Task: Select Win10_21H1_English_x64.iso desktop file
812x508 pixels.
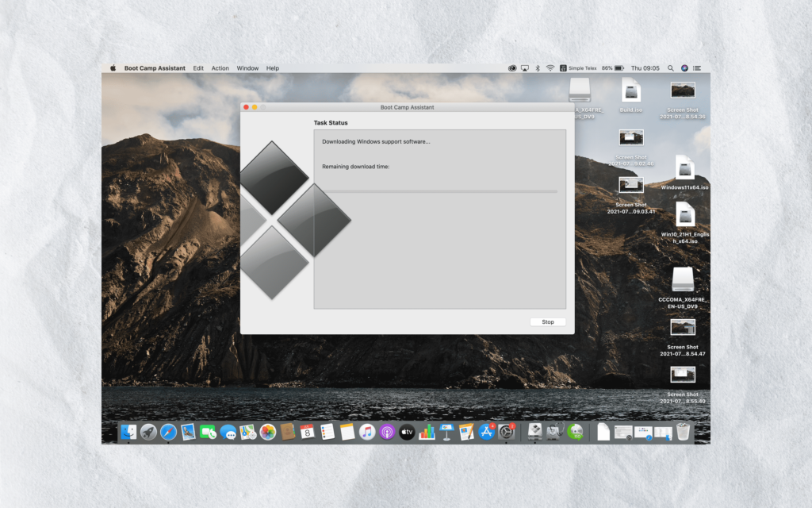Action: [x=684, y=222]
